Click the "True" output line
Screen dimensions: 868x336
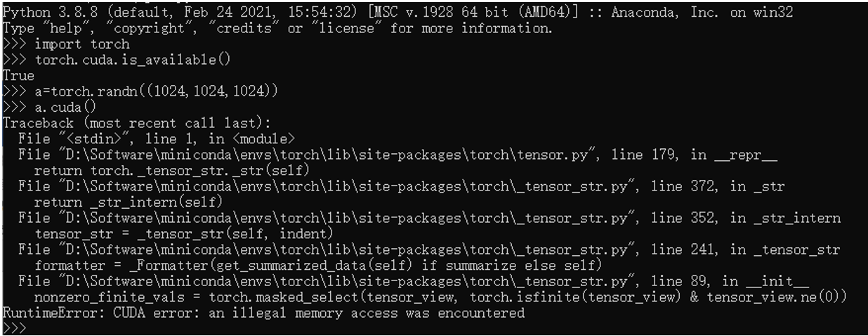(18, 75)
